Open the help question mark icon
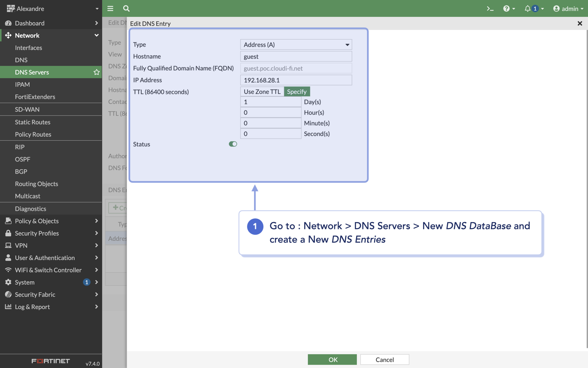Viewport: 588px width, 368px height. coord(506,8)
